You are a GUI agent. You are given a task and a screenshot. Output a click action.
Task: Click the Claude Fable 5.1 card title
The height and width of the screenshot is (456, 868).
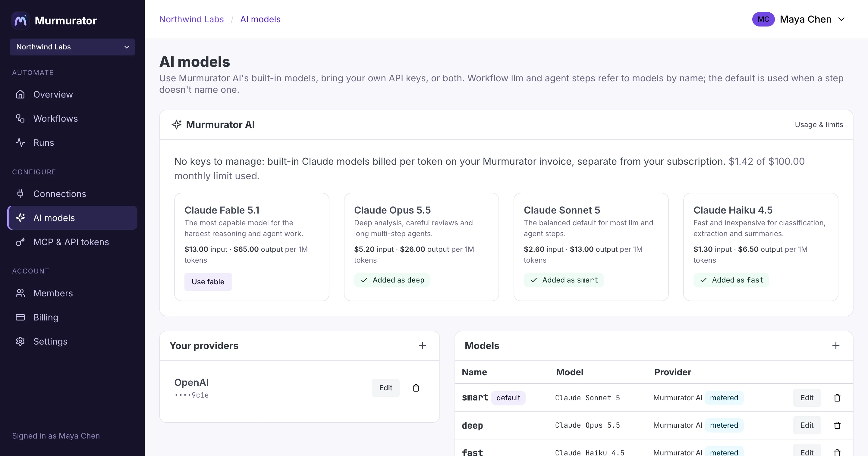coord(222,210)
